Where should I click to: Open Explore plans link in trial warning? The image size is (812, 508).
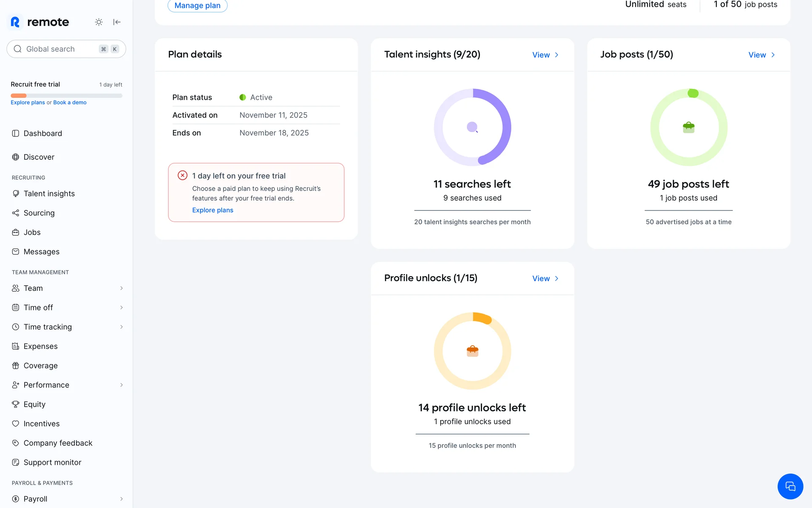[213, 210]
